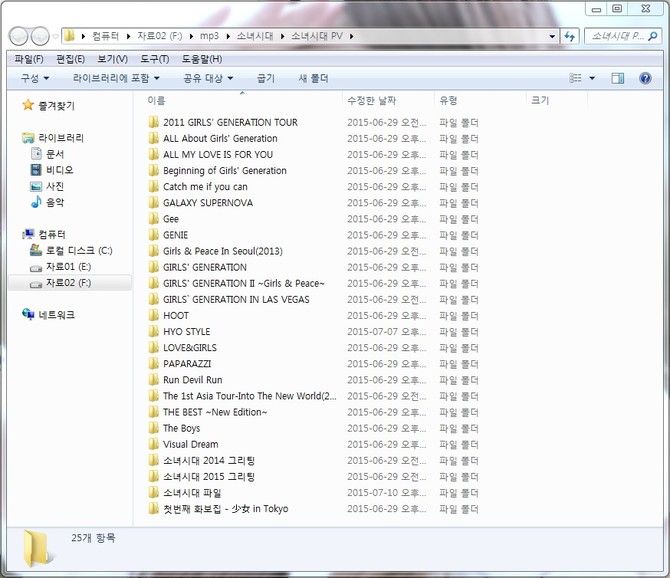Click the blue help icon
Viewport: 670px width, 578px height.
645,78
